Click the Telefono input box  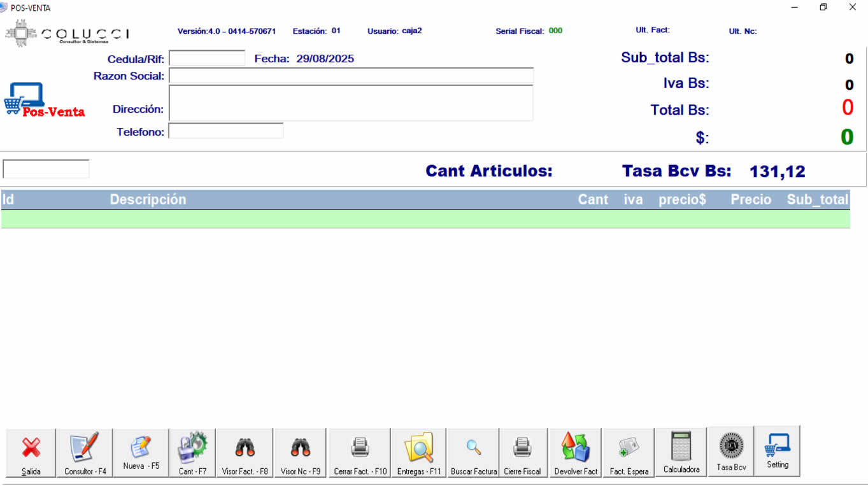225,131
